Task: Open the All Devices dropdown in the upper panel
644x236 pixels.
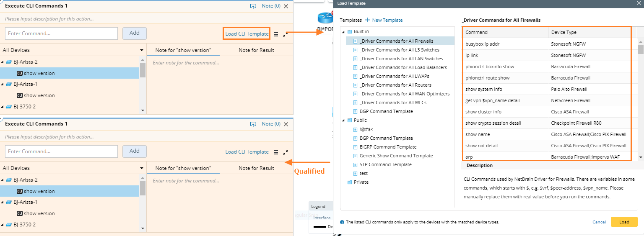Action: tap(142, 50)
